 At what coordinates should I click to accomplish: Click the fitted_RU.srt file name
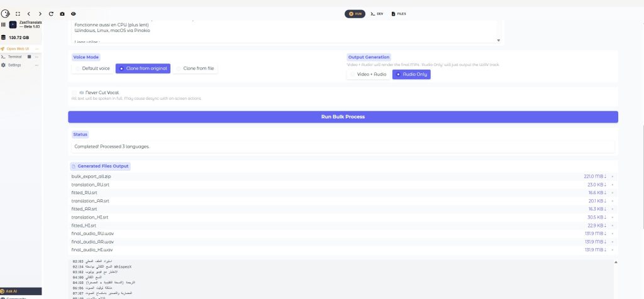tap(84, 193)
